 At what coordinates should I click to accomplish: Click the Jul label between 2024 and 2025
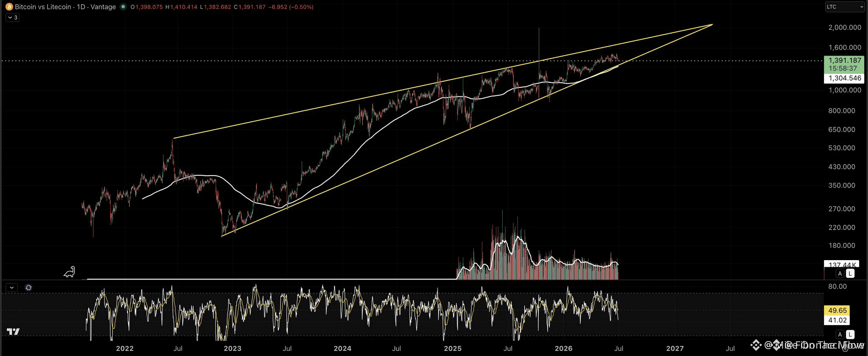tap(397, 348)
